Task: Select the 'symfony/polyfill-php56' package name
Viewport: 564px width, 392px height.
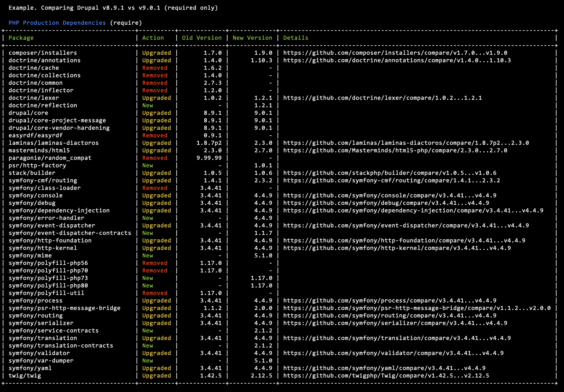Action: pyautogui.click(x=48, y=263)
